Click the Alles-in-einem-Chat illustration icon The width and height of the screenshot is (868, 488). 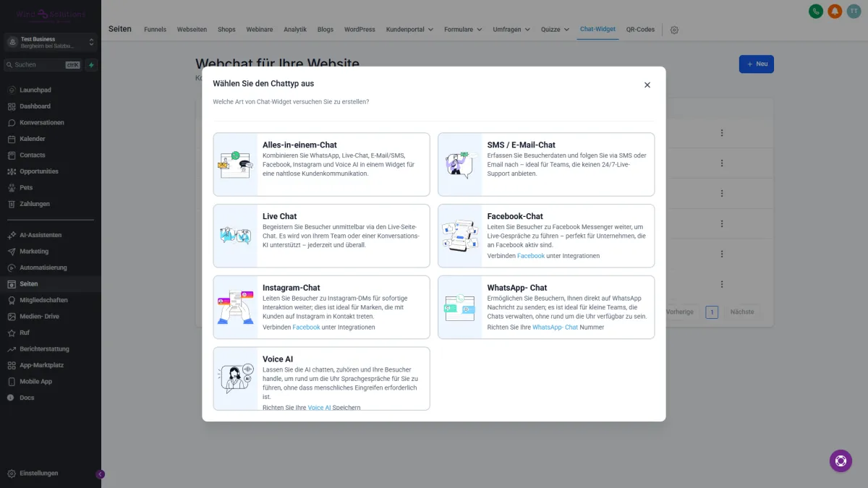236,164
